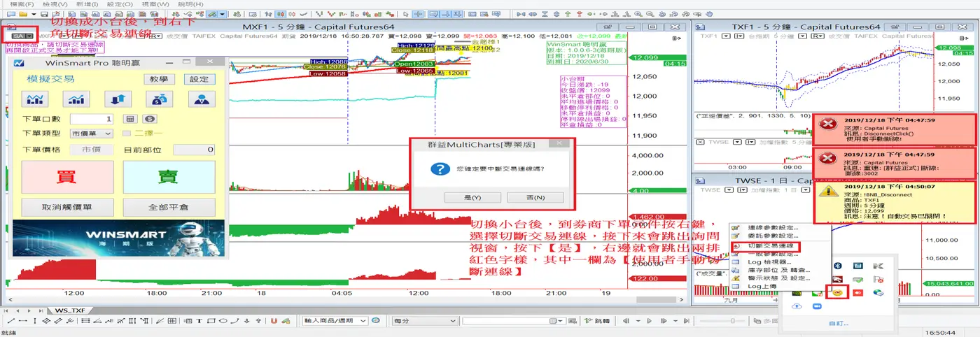The width and height of the screenshot is (980, 337).
Task: Click 是(Y) in the disconnect dialog
Action: 473,198
